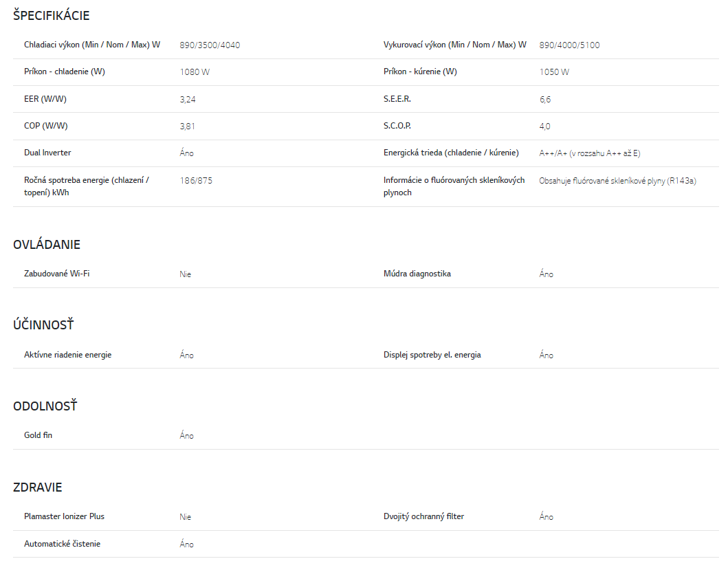
Task: Select the S.E.E.R. value 6,6
Action: click(545, 100)
